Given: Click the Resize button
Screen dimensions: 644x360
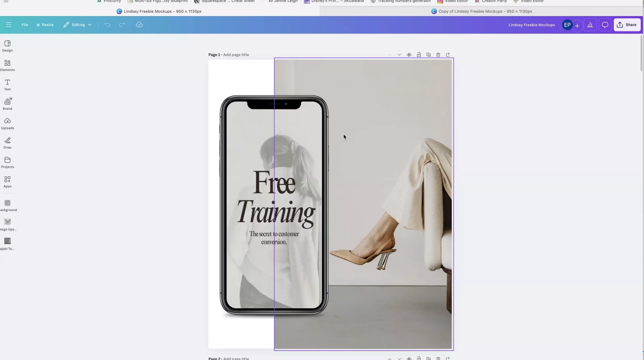Looking at the screenshot, I should (45, 25).
